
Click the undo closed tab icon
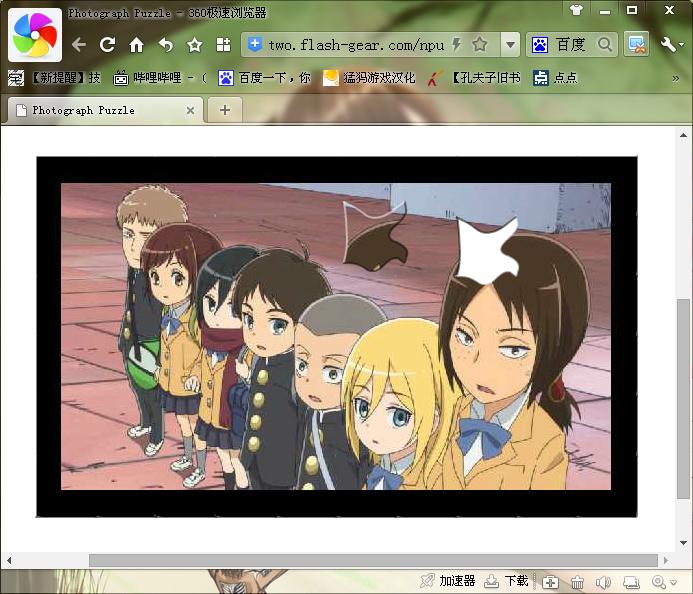tap(166, 45)
